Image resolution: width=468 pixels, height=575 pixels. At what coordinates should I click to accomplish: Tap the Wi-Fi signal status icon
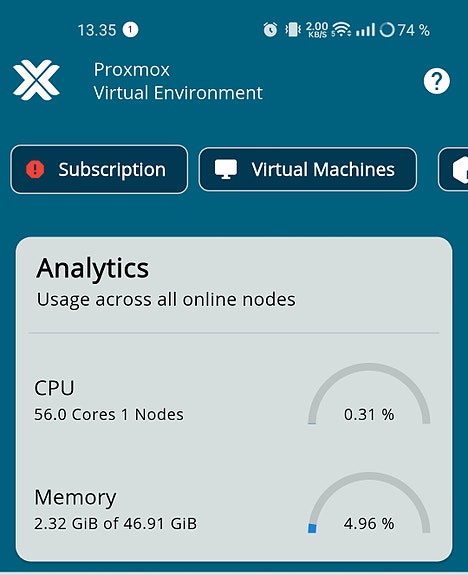[341, 30]
